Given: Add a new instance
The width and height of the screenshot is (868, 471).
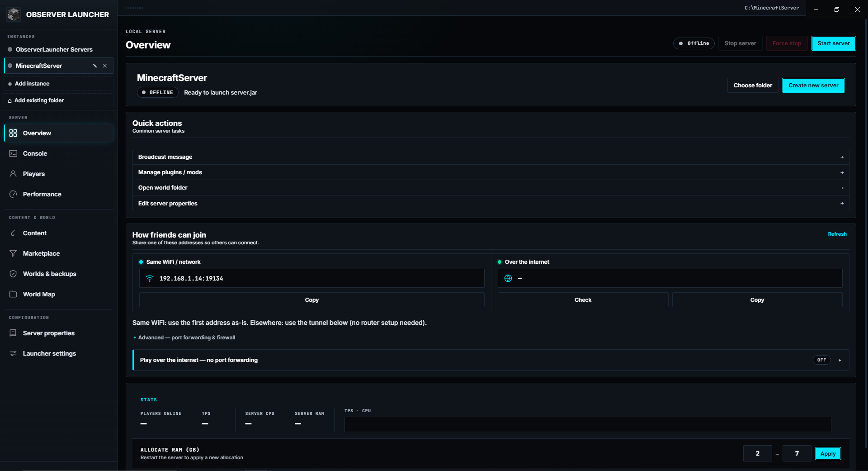Looking at the screenshot, I should tap(58, 84).
